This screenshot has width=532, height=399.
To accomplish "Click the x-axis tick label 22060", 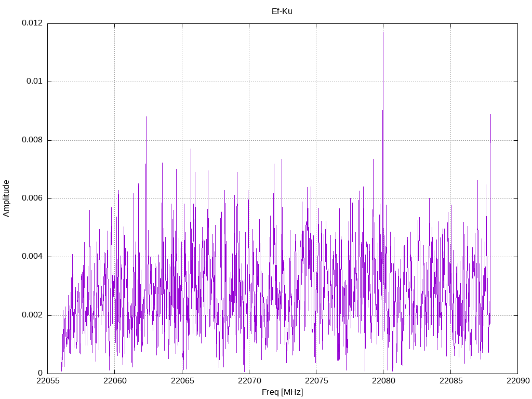I will tap(115, 381).
